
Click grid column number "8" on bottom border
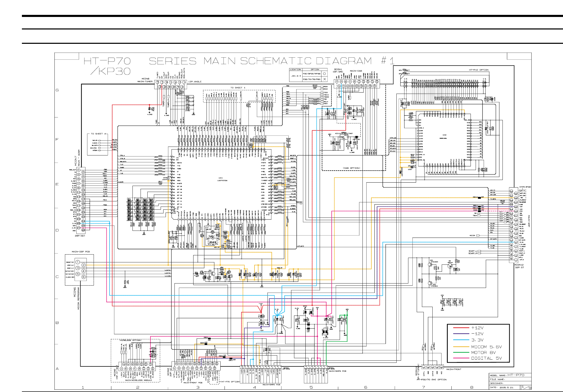click(472, 387)
